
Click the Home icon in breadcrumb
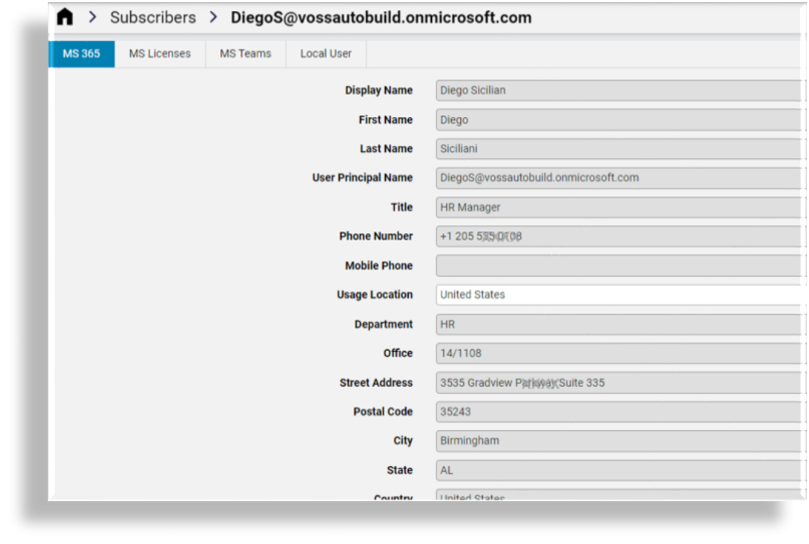click(65, 17)
